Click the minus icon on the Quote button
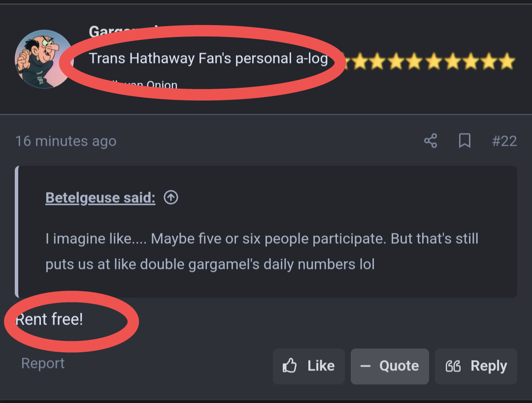The image size is (532, 403). coord(366,366)
